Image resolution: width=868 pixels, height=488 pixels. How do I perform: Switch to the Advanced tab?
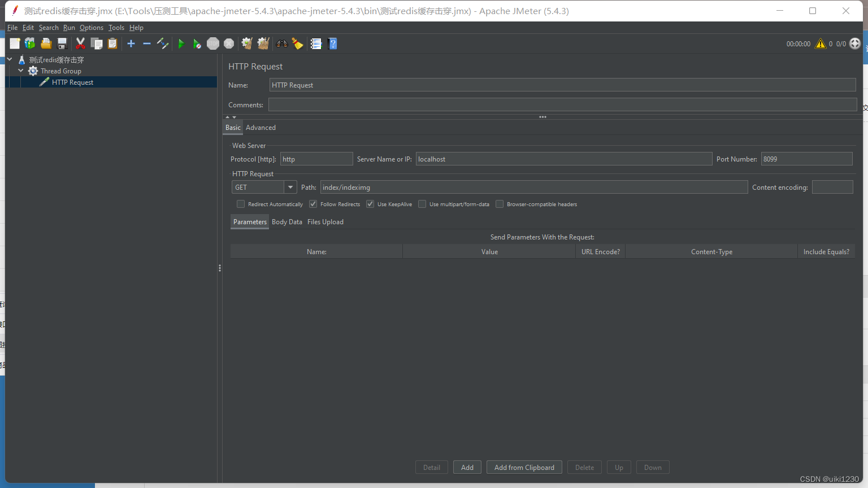click(261, 128)
